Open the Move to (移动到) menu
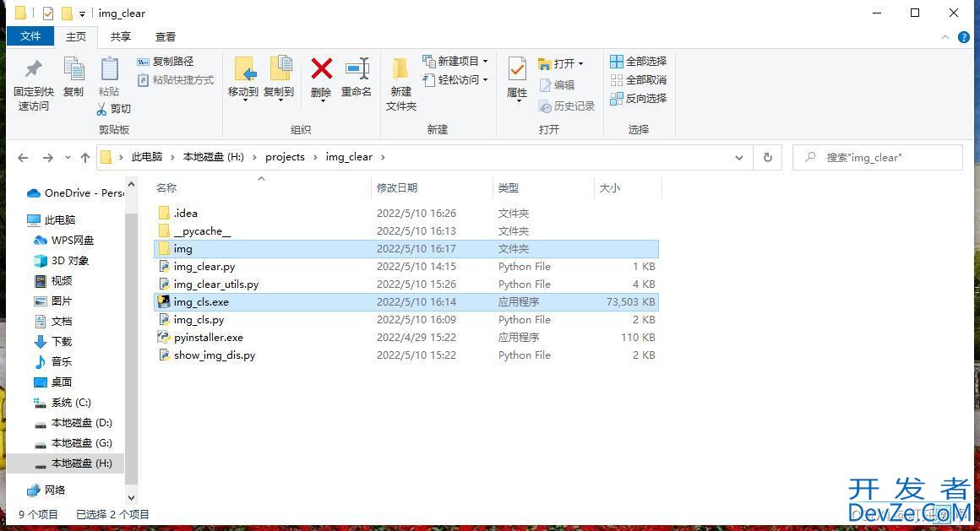This screenshot has height=531, width=980. (x=243, y=78)
